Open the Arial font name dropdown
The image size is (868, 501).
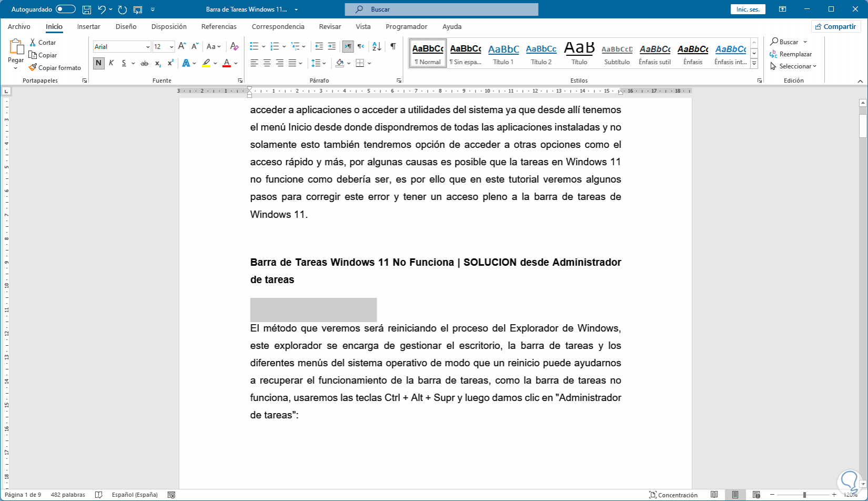click(148, 47)
